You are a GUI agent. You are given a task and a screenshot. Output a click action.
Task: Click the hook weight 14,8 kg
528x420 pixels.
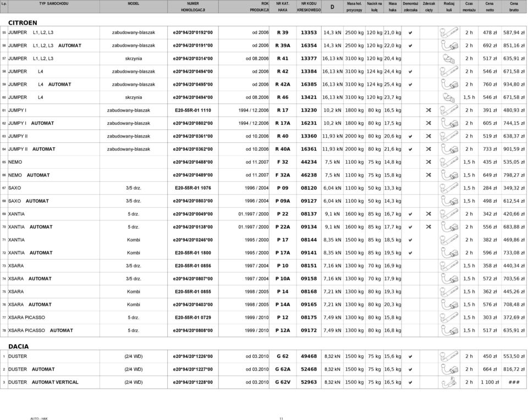coord(393,162)
